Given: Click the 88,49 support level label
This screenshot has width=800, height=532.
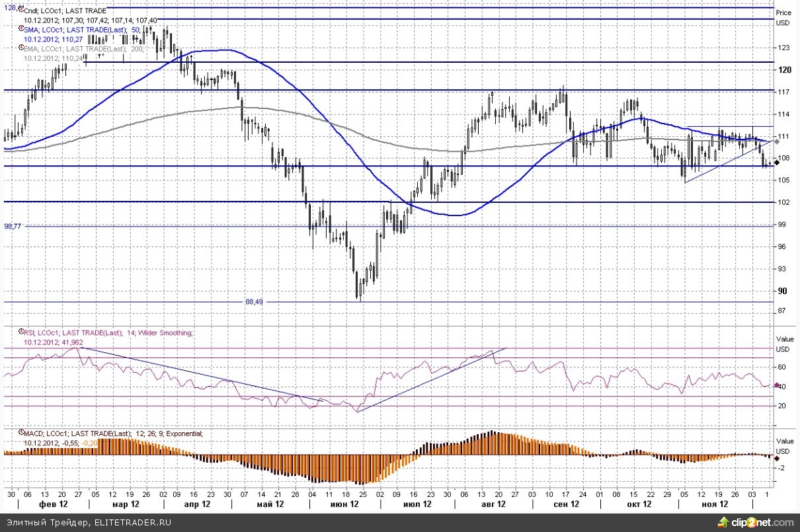Looking at the screenshot, I should [254, 301].
